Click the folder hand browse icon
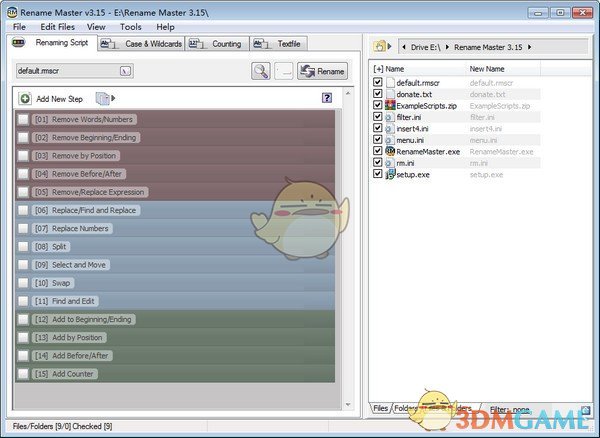 point(379,47)
